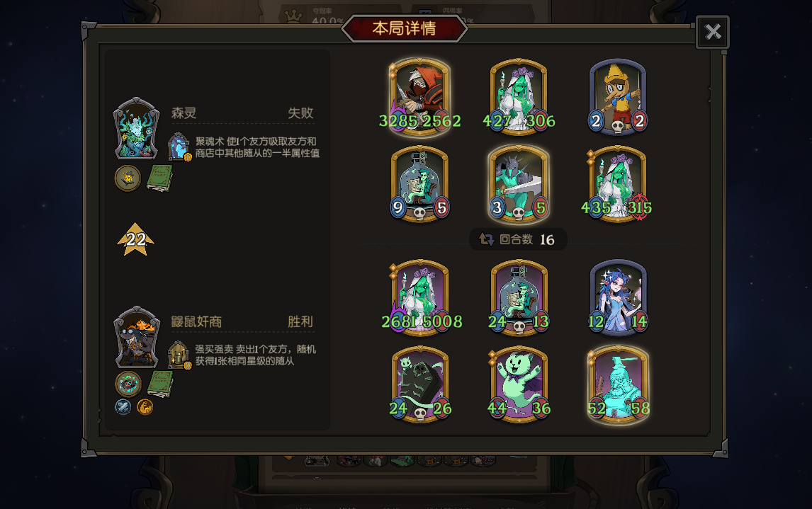Click the green spellbook under 森灵
812x509 pixels.
tap(159, 178)
